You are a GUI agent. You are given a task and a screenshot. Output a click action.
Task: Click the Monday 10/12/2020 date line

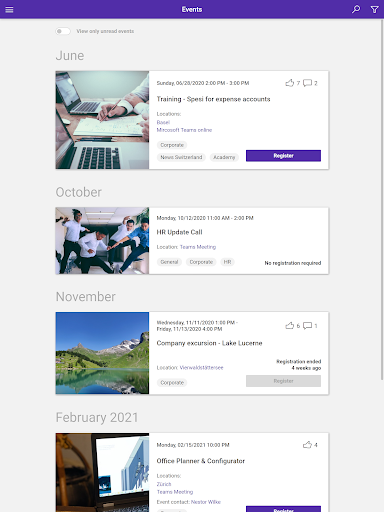(205, 218)
